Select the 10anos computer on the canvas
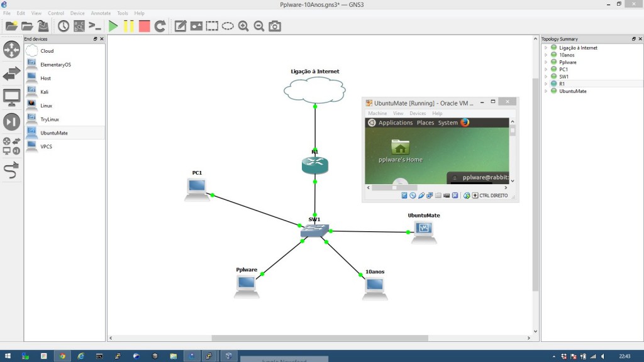 coord(375,288)
